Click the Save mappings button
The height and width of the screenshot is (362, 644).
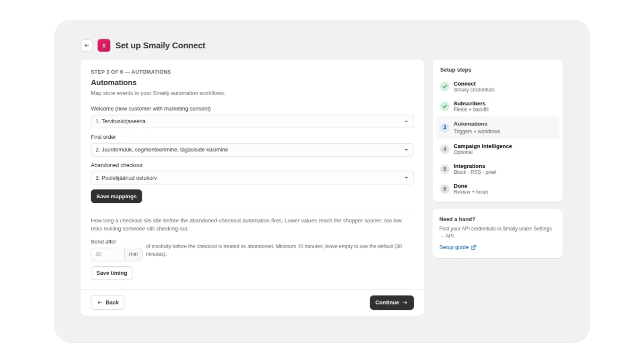tap(116, 196)
